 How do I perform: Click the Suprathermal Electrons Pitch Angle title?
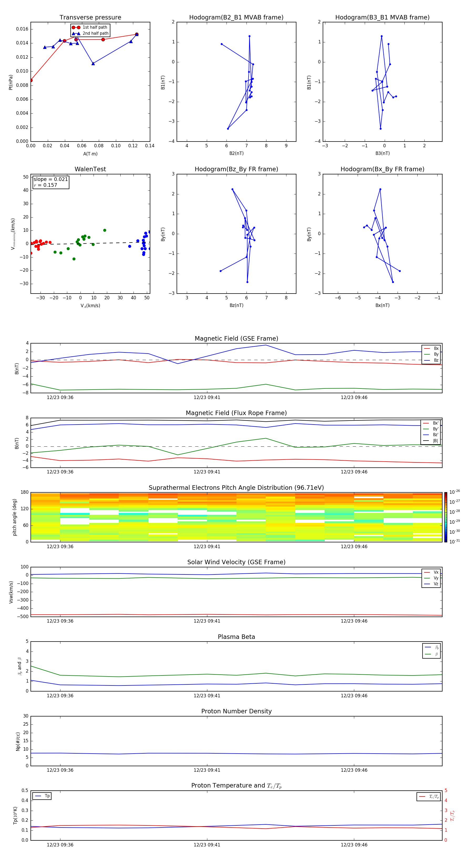(236, 488)
